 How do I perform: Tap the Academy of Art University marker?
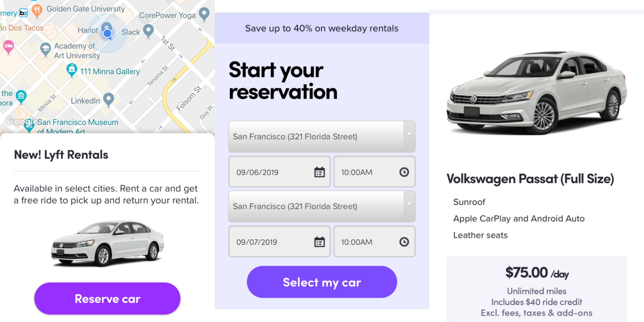[45, 50]
